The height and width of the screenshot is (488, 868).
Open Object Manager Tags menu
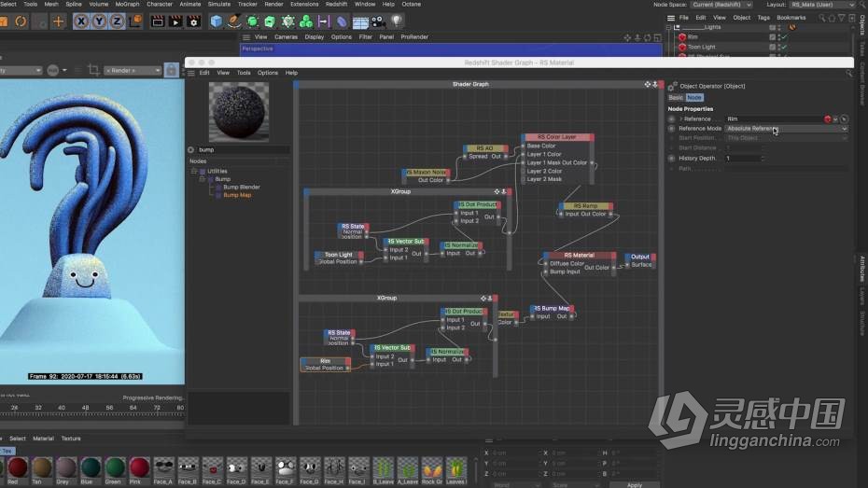[763, 18]
